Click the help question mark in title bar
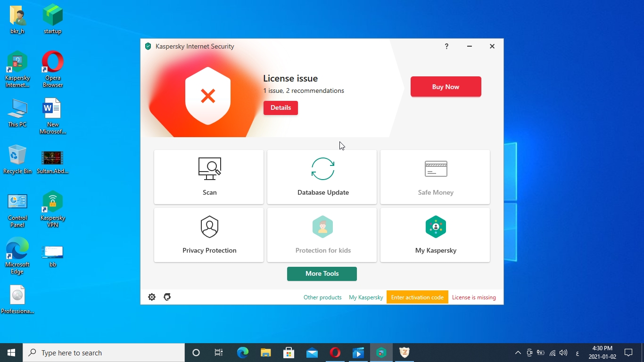644x362 pixels. click(x=446, y=46)
